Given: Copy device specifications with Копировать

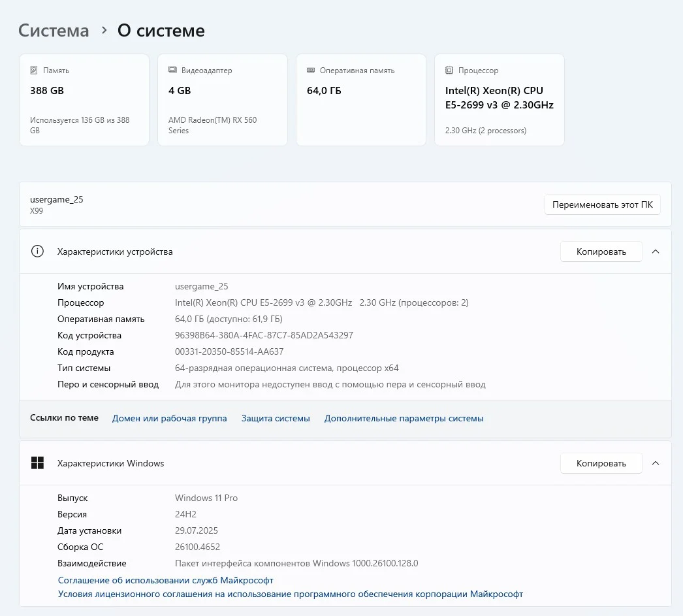Looking at the screenshot, I should point(601,251).
